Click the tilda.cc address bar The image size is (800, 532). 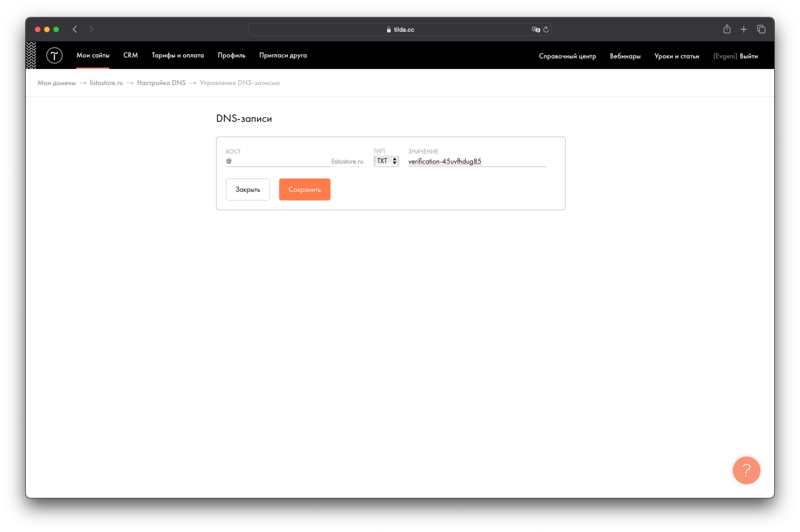pyautogui.click(x=400, y=30)
